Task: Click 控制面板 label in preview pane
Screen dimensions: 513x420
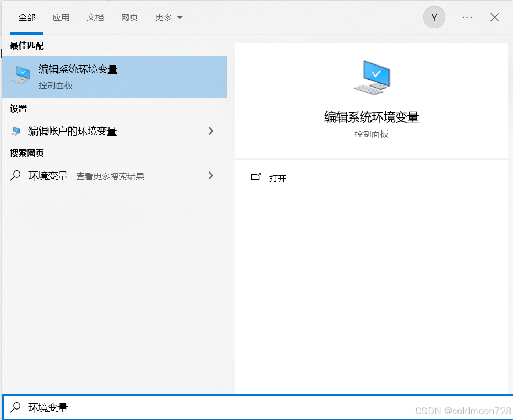Action: tap(372, 134)
